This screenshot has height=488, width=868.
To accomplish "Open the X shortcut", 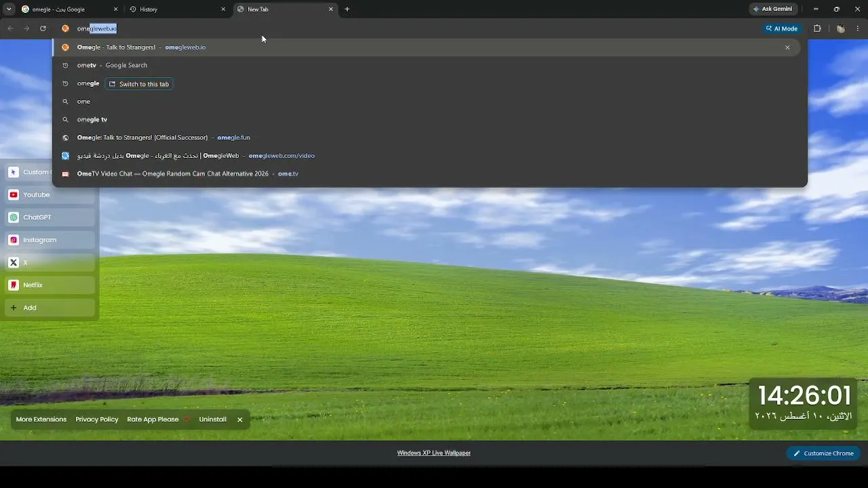I will click(x=50, y=262).
